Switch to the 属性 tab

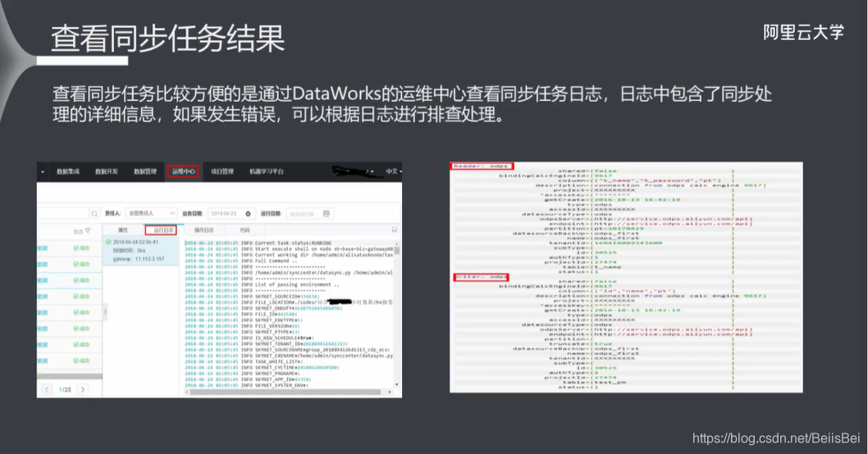tap(123, 230)
